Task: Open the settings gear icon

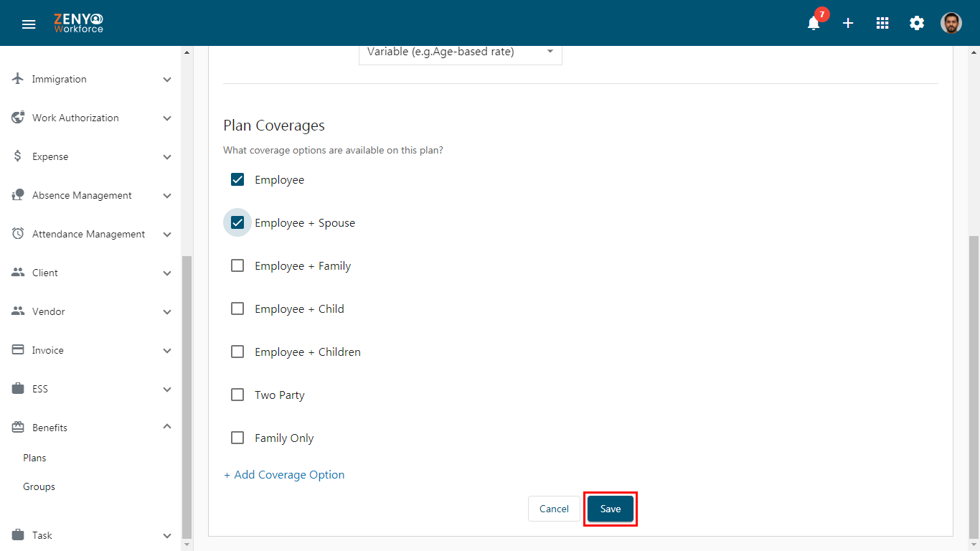Action: coord(917,23)
